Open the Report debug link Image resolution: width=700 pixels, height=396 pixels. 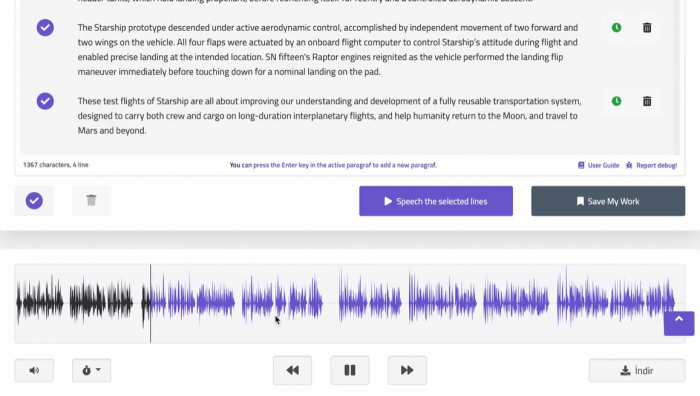651,165
